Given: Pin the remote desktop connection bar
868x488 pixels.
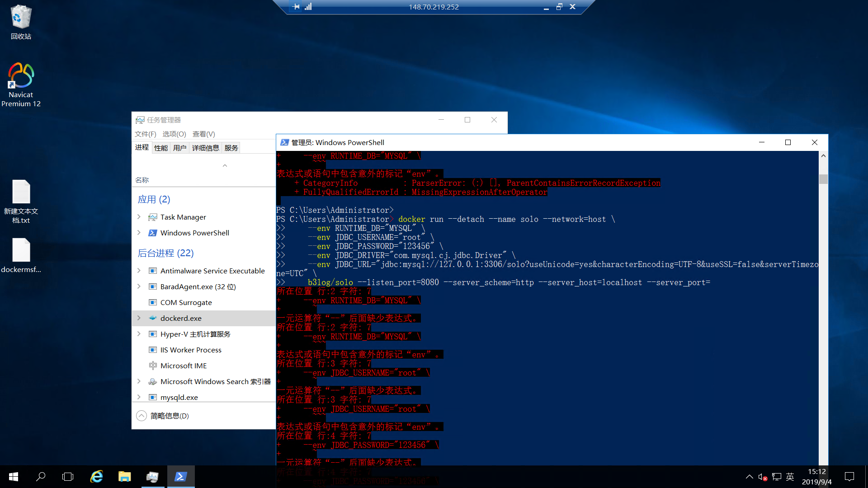Looking at the screenshot, I should tap(296, 7).
